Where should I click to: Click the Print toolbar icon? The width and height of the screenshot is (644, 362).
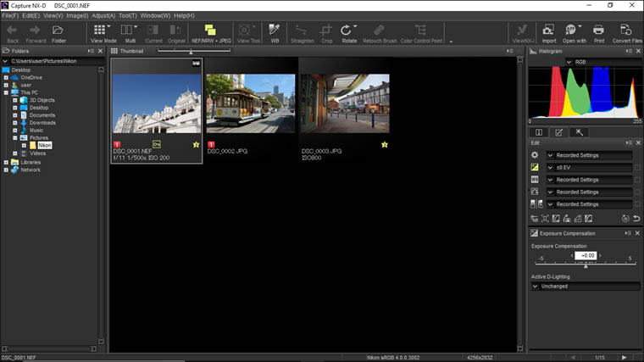598,30
